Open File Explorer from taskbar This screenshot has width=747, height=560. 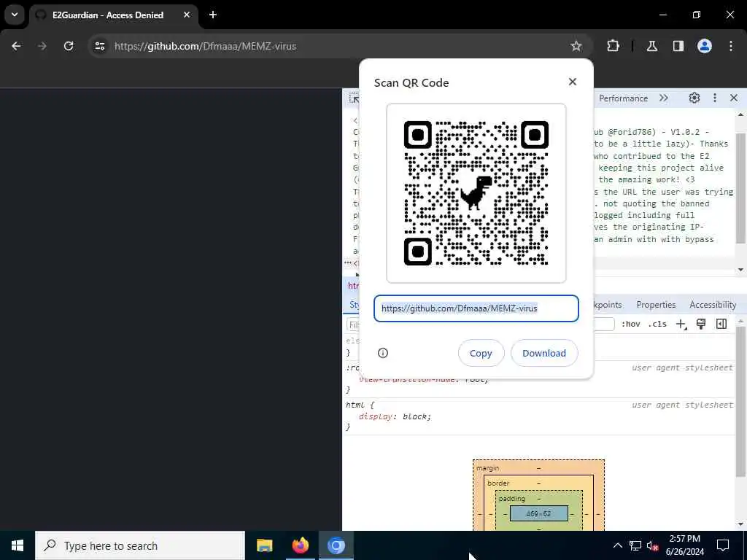coord(264,545)
